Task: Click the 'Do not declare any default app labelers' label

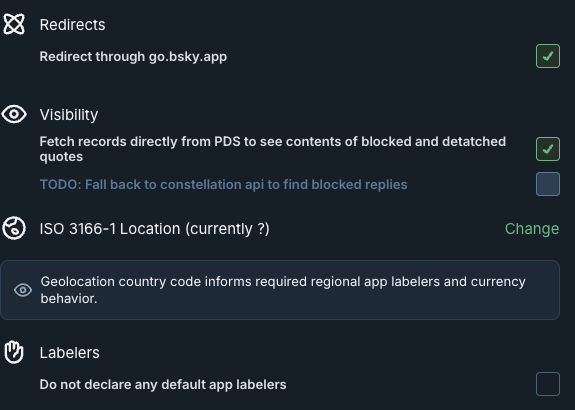Action: [x=163, y=384]
